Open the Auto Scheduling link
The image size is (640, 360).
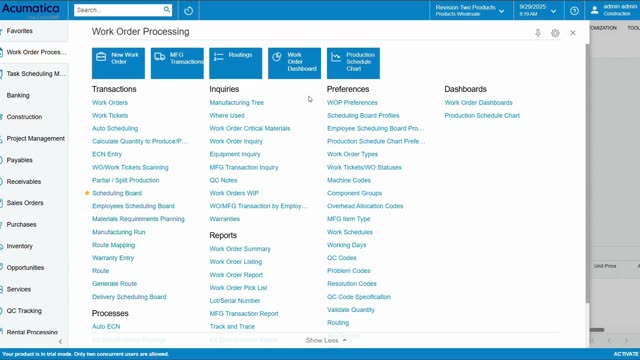[x=115, y=129]
